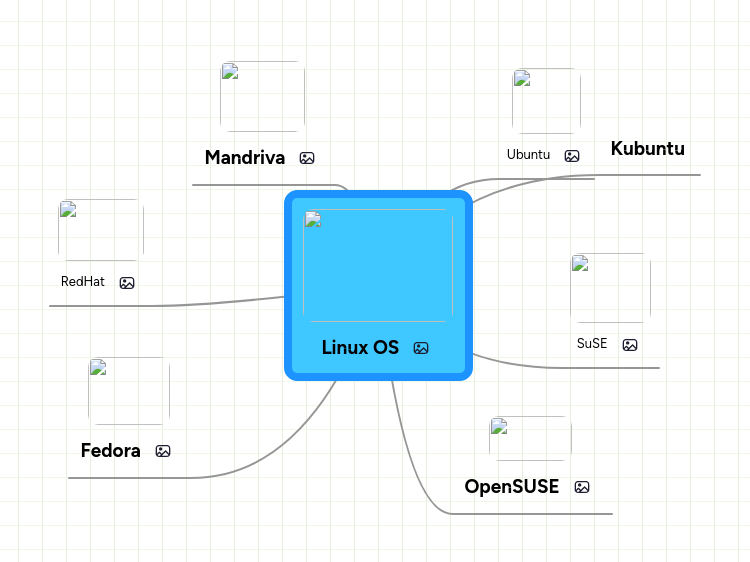
Task: Click the image icon beside Ubuntu
Action: pyautogui.click(x=572, y=156)
